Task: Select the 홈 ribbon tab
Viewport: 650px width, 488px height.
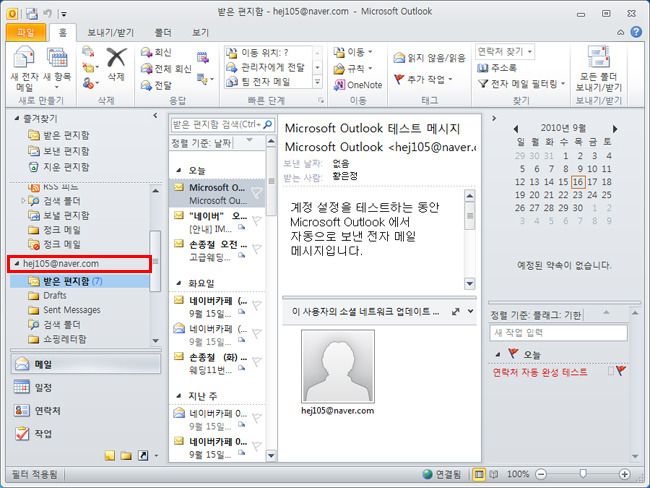Action: point(63,32)
